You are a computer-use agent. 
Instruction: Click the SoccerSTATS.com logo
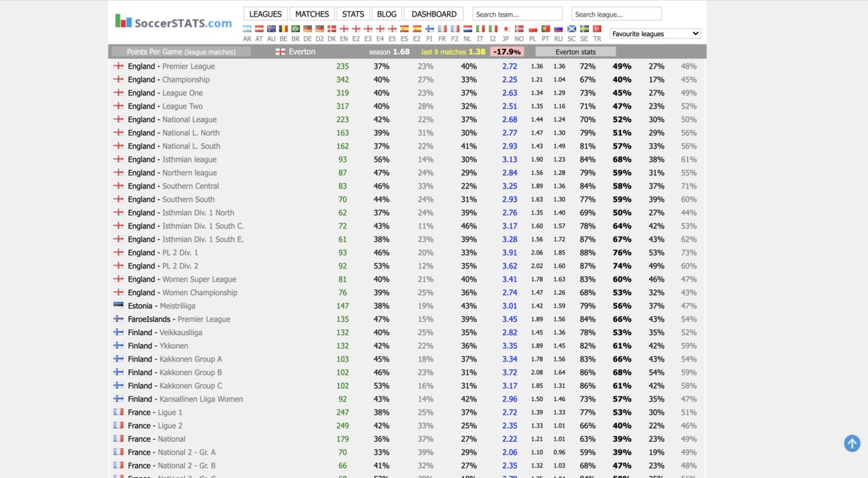click(173, 22)
